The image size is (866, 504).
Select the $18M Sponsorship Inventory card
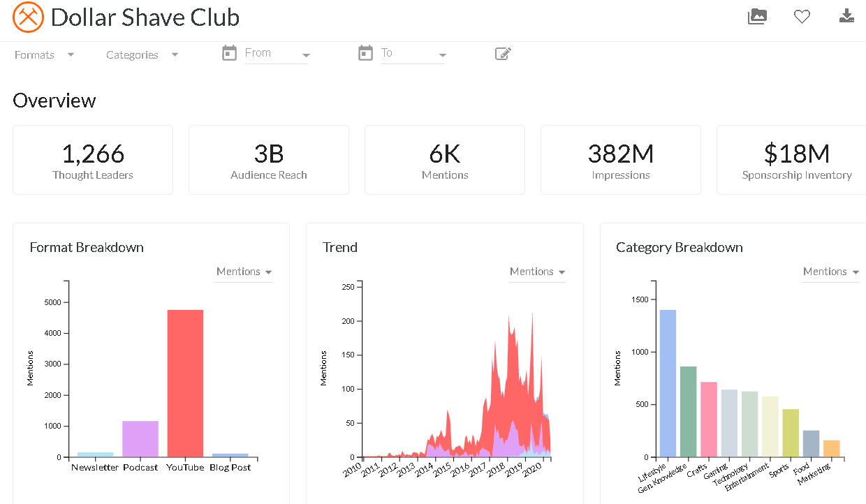click(791, 160)
